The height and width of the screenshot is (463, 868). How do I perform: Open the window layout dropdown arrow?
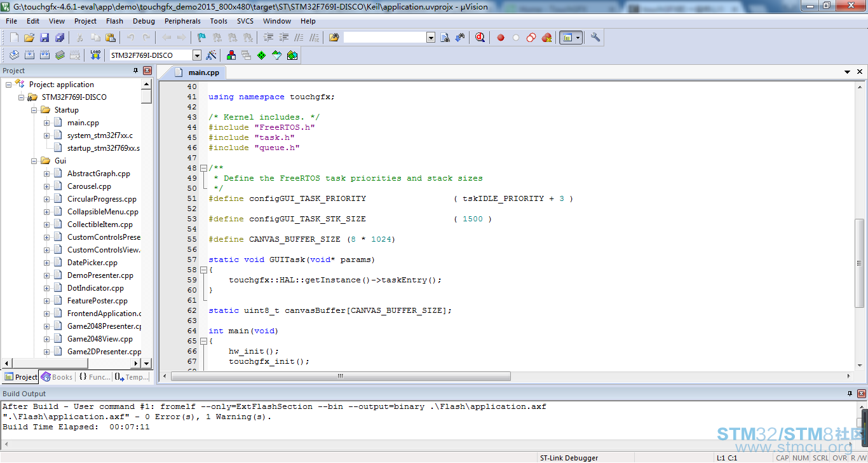tap(578, 38)
